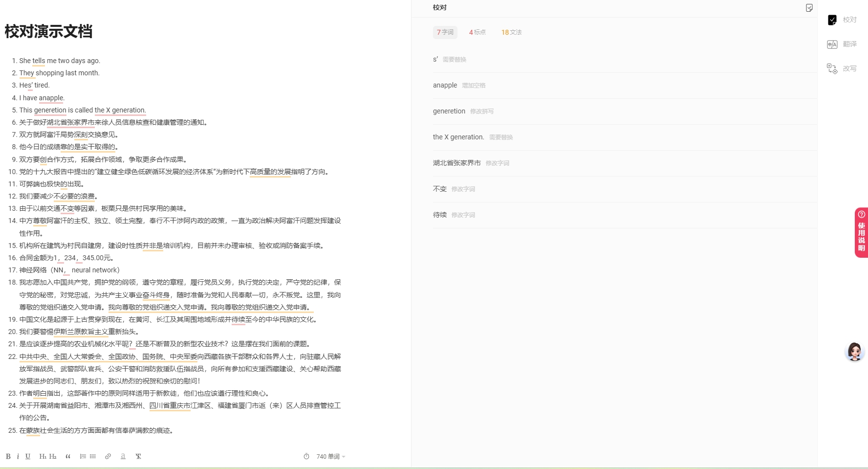The height and width of the screenshot is (469, 868).
Task: Click the document check icon in 校对 header
Action: 809,8
